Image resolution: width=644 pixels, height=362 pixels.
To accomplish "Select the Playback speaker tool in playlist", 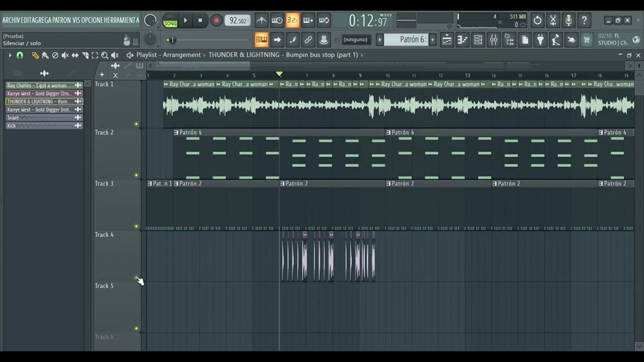I will (115, 55).
